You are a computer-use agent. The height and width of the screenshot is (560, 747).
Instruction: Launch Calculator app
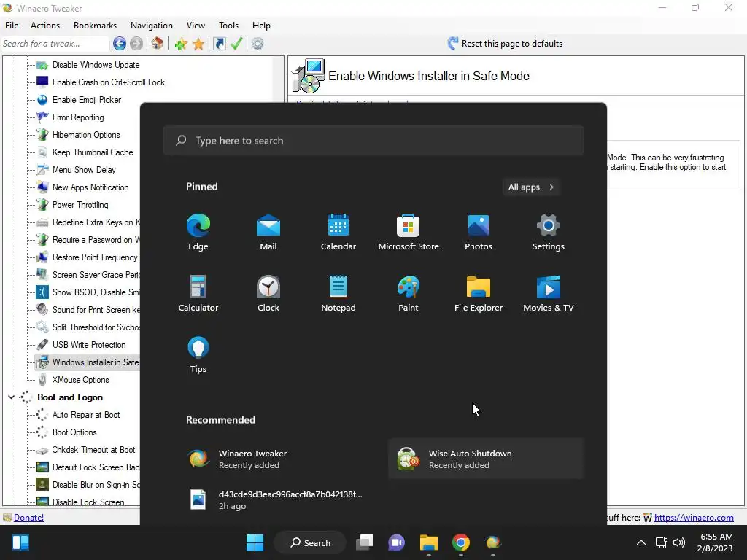(x=198, y=294)
